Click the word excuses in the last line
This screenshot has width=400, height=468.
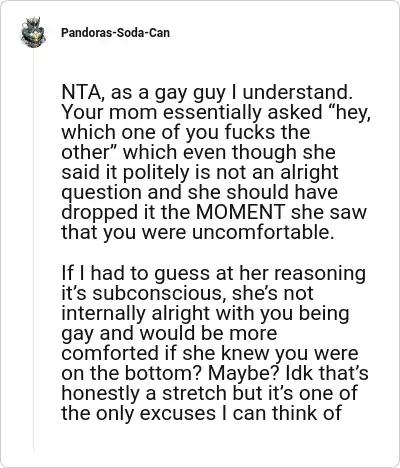click(x=177, y=413)
